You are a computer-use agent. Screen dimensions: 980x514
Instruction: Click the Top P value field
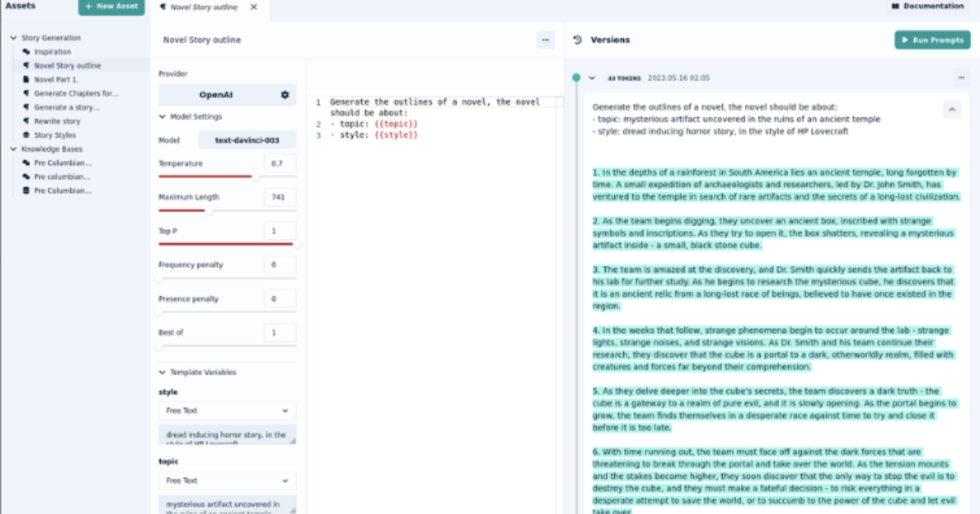280,232
